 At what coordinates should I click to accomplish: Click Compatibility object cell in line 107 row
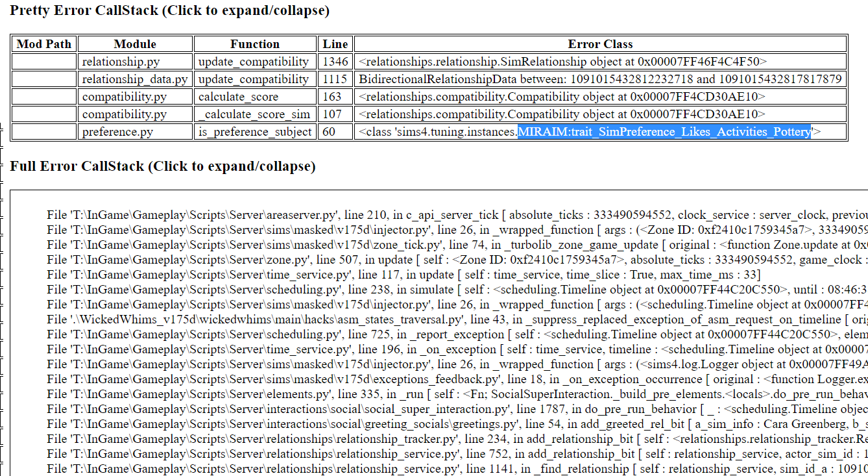601,114
